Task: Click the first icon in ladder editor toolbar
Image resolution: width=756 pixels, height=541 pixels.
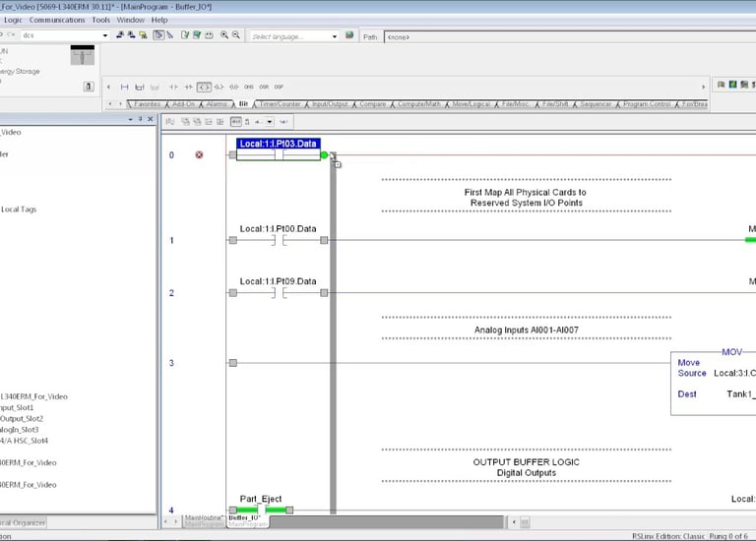Action: (169, 122)
